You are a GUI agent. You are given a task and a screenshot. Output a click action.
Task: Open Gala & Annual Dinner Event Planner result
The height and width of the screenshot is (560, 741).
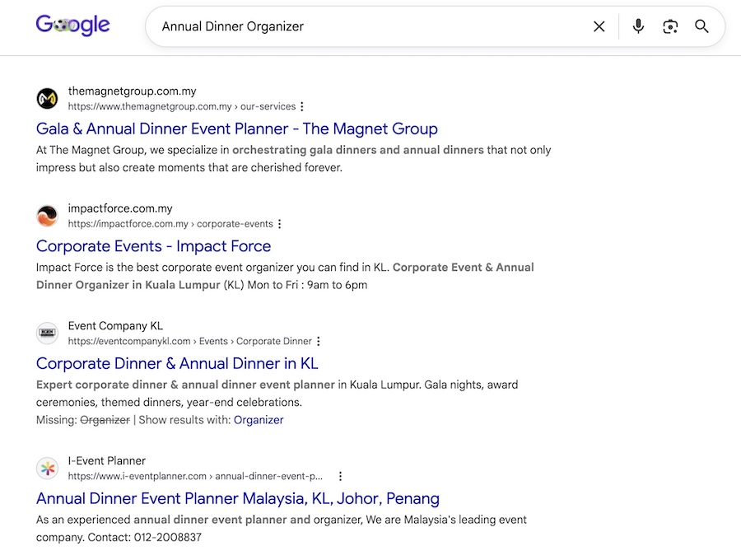(x=237, y=128)
